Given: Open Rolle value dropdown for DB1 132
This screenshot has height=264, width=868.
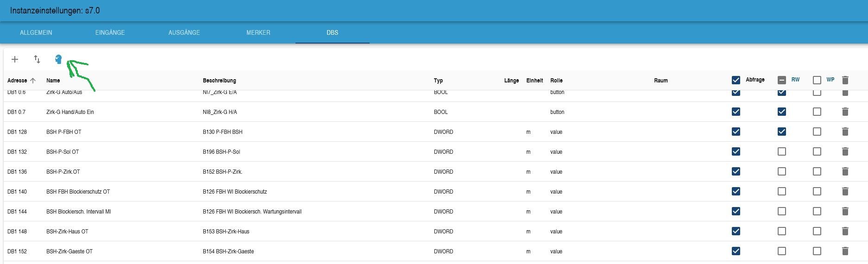Looking at the screenshot, I should click(x=556, y=152).
